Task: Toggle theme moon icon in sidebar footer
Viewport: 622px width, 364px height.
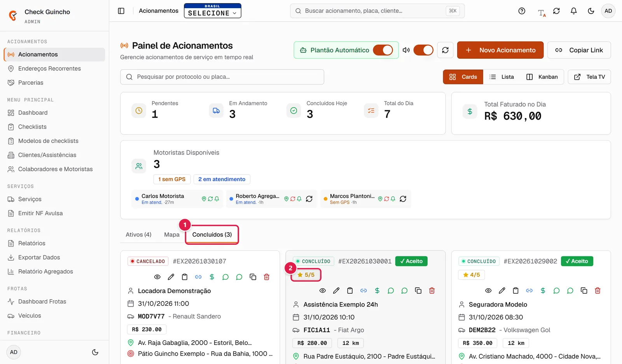Action: tap(95, 352)
